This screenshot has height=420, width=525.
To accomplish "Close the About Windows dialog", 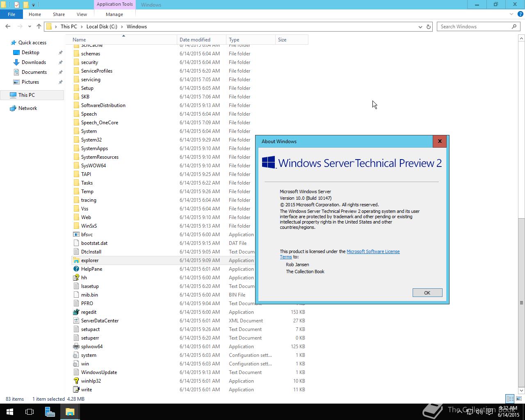I will [440, 141].
